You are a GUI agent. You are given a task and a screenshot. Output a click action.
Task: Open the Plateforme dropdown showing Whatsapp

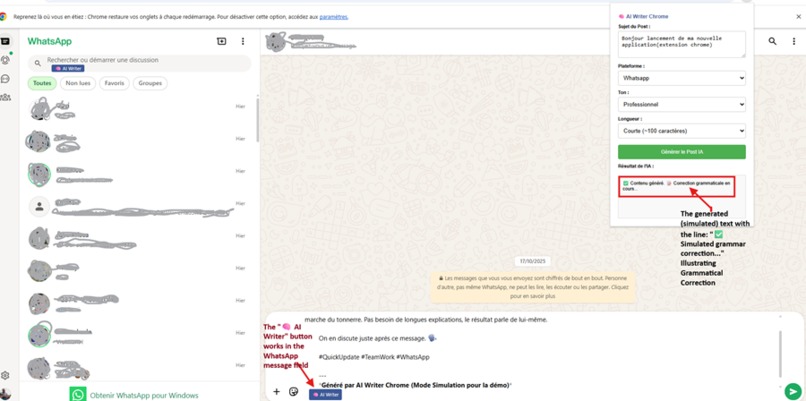(x=682, y=79)
